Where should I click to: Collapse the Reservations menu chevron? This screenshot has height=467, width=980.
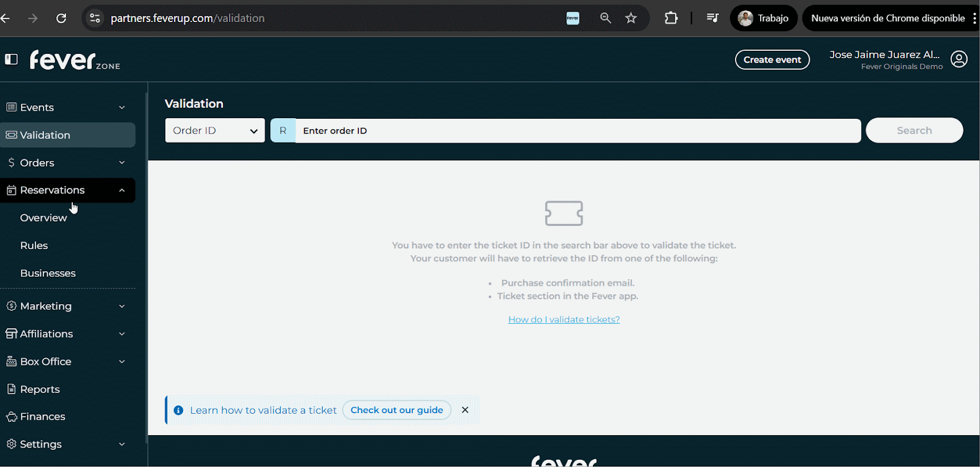coord(122,190)
